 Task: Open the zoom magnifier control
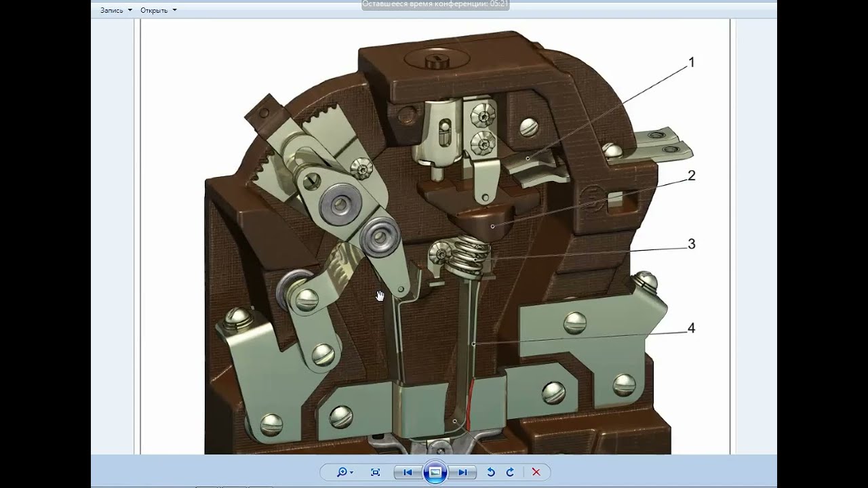(x=344, y=472)
